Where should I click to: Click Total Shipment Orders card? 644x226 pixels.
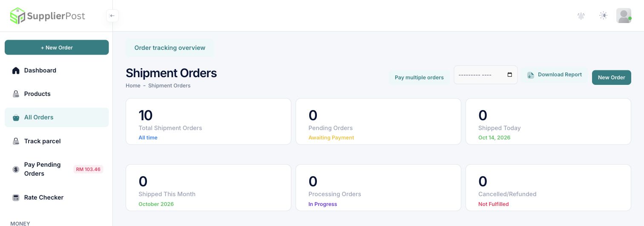(208, 122)
